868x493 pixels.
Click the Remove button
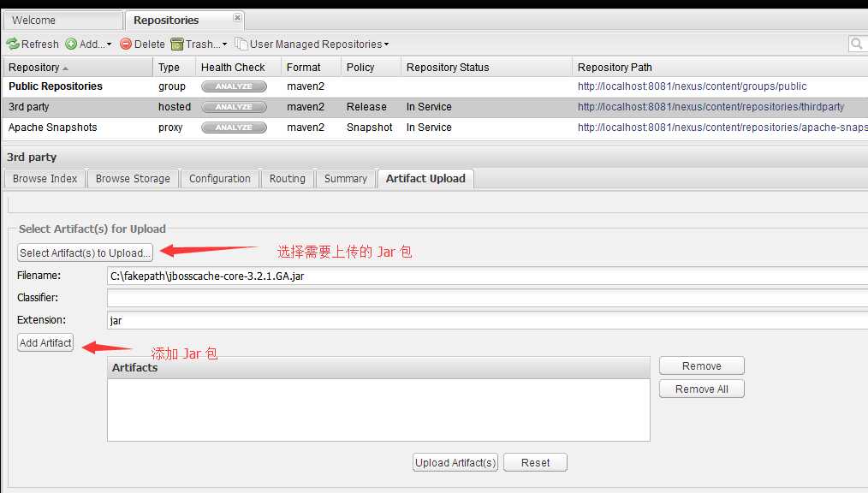pyautogui.click(x=701, y=366)
